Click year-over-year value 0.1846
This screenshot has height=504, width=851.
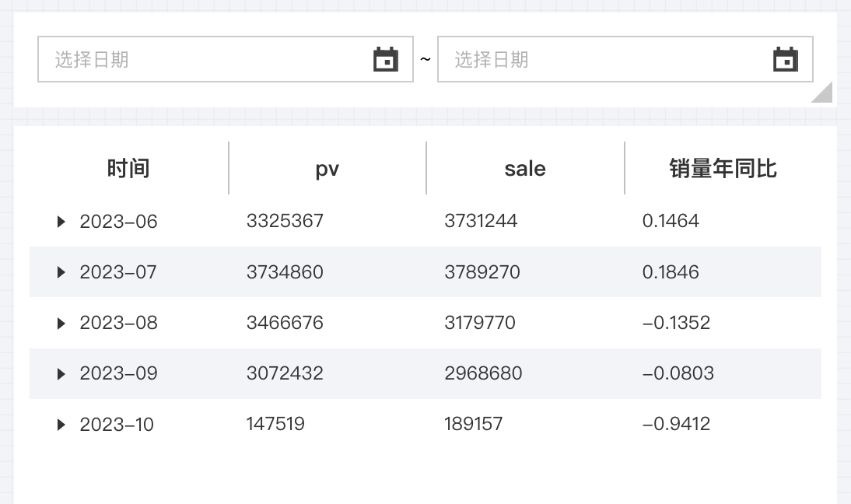point(671,271)
